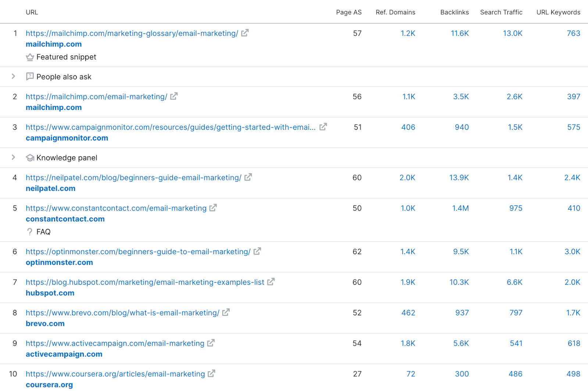Image resolution: width=588 pixels, height=391 pixels.
Task: Open external link icon for mailchimp.com/email-marketing/ URL
Action: pyautogui.click(x=174, y=96)
